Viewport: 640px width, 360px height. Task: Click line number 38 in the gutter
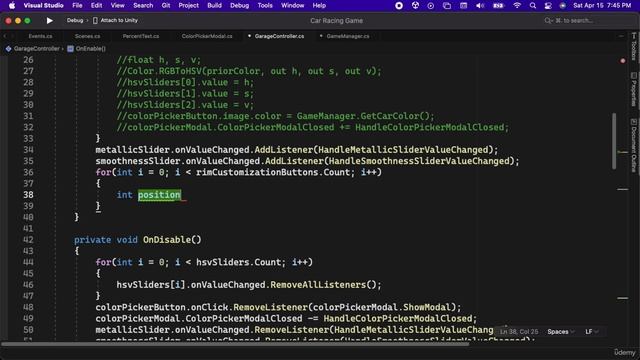(x=28, y=195)
